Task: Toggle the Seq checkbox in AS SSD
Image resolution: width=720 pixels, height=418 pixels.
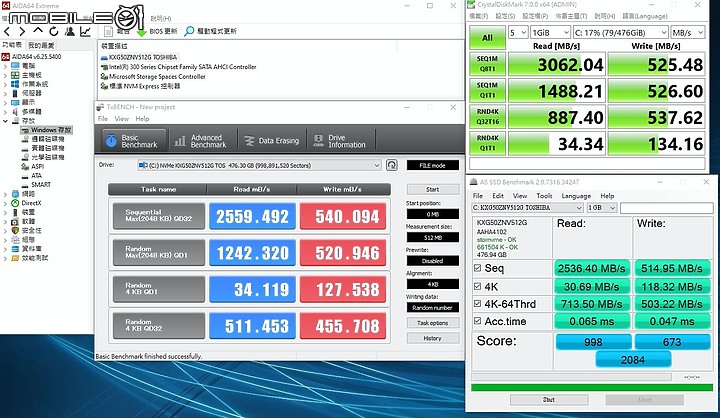Action: 478,268
